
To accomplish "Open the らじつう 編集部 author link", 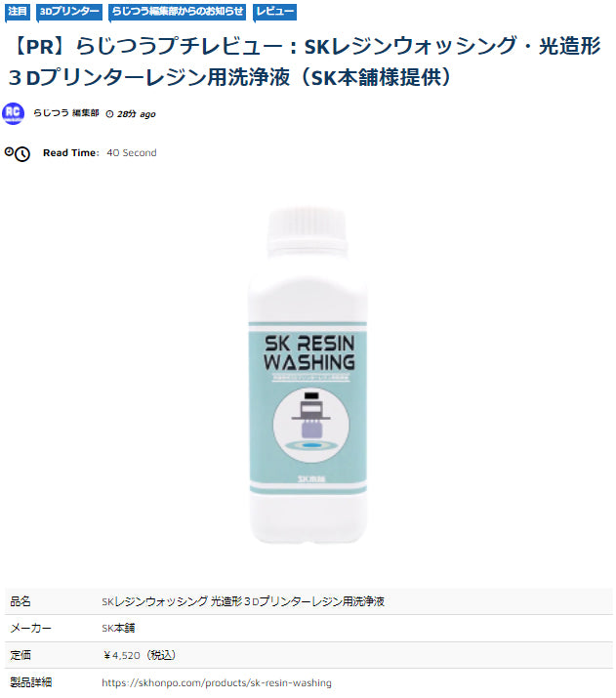I will (x=66, y=113).
